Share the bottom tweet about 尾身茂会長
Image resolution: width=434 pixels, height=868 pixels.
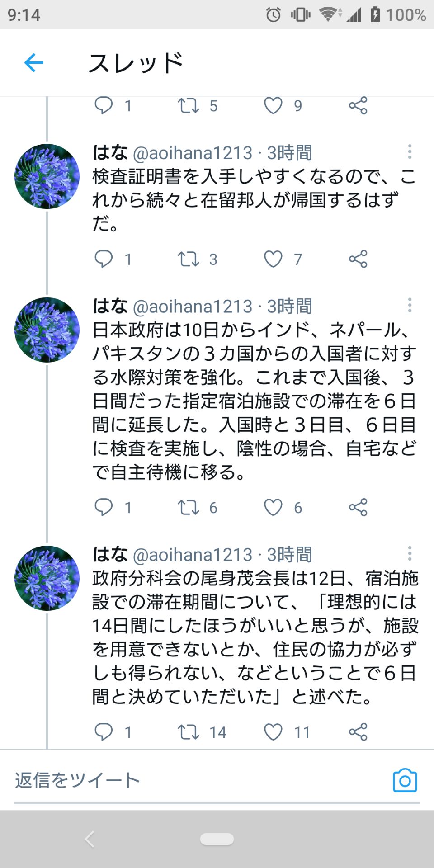coord(358,731)
